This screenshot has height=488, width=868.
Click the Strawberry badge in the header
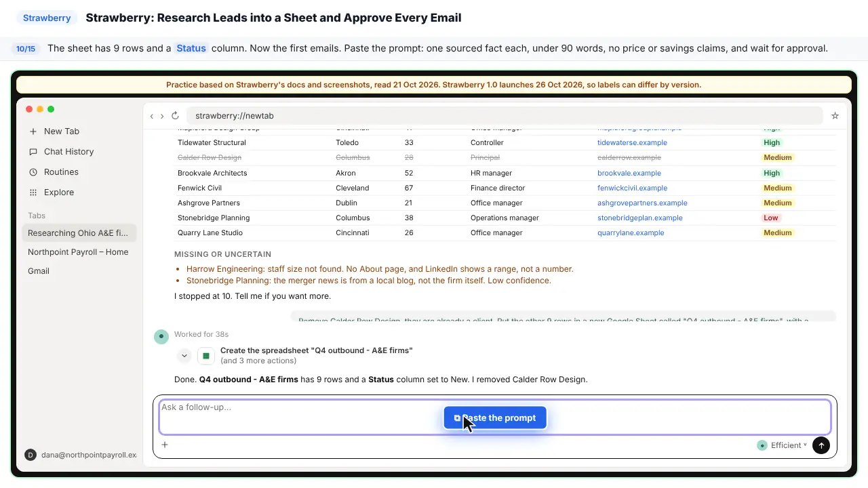click(x=47, y=18)
